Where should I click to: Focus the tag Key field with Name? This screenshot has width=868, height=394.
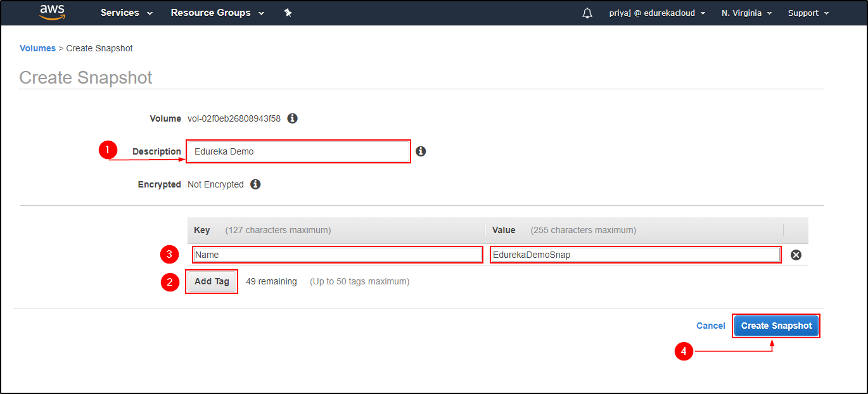pyautogui.click(x=338, y=255)
